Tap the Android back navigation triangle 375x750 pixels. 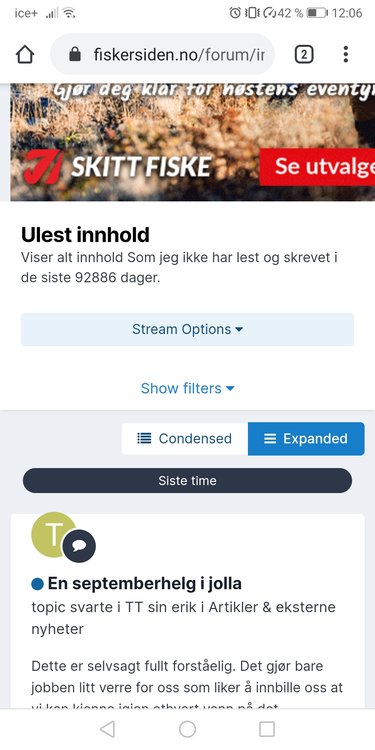click(x=107, y=729)
